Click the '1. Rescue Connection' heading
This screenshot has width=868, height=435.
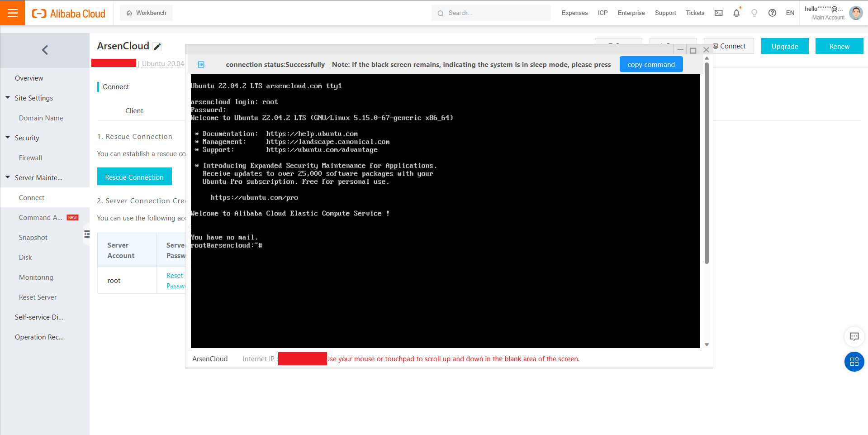point(134,137)
